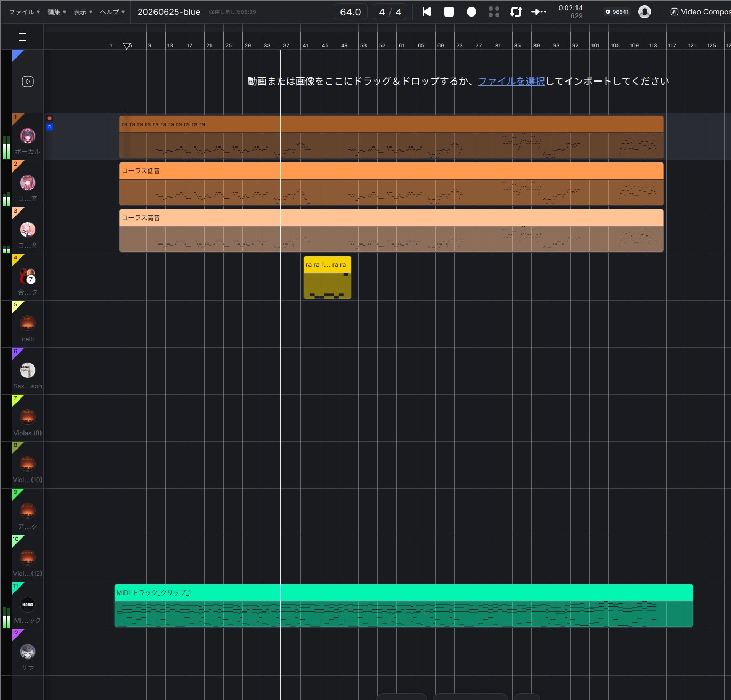Open the ファイル menu
731x700 pixels.
point(25,12)
